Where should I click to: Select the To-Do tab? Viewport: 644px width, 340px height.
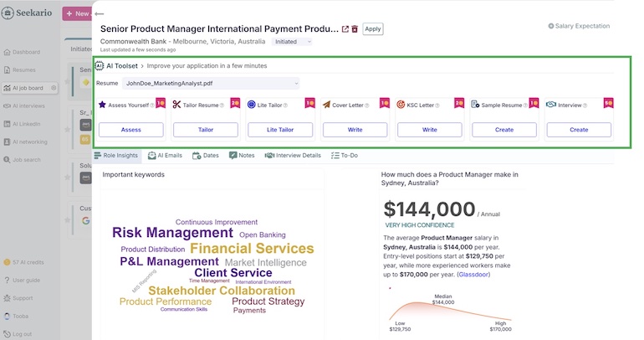tap(344, 155)
